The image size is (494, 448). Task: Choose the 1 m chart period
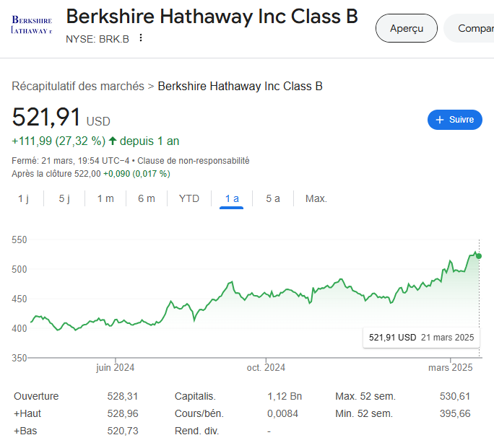[x=105, y=198]
